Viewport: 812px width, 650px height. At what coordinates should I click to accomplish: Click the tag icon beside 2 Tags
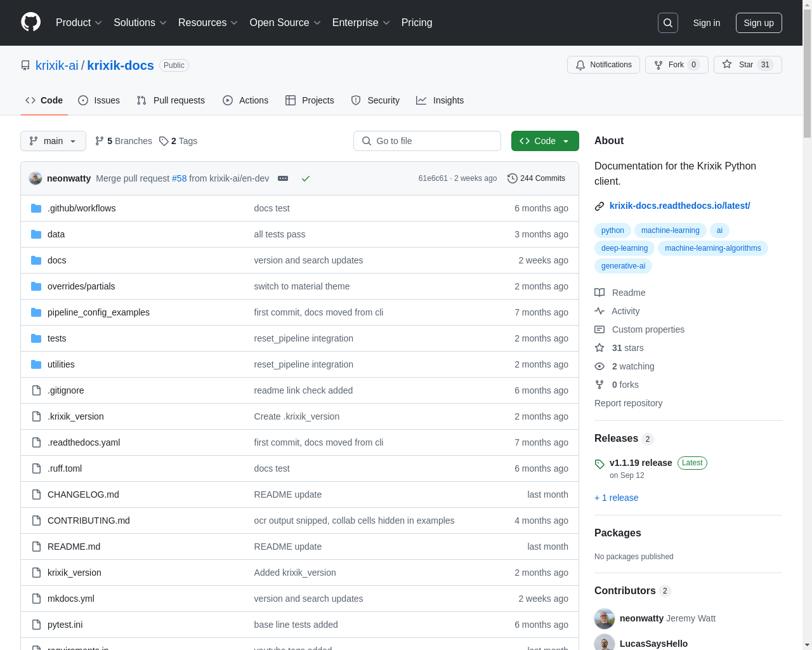pos(164,141)
